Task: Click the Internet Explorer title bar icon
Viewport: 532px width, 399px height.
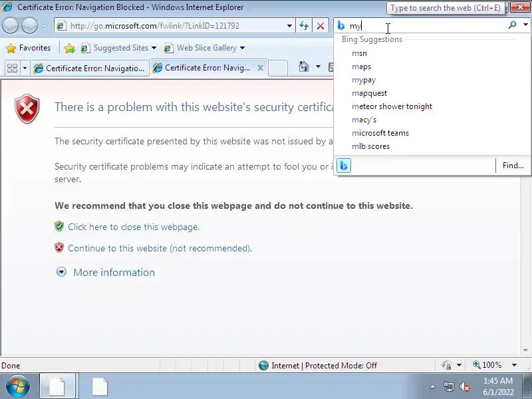Action: coord(7,7)
